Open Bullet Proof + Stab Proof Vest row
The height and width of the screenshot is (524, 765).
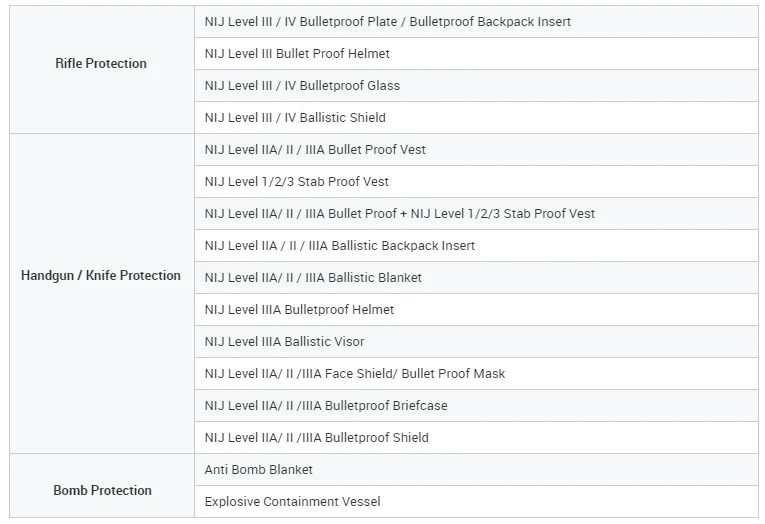click(x=476, y=214)
